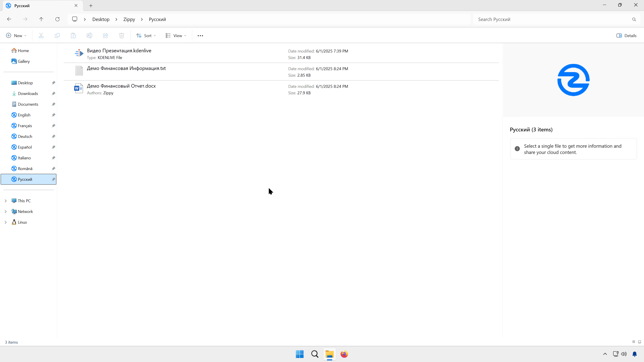Screen dimensions: 644x362
Task: Go to Zippy in the breadcrumb
Action: coord(129,19)
